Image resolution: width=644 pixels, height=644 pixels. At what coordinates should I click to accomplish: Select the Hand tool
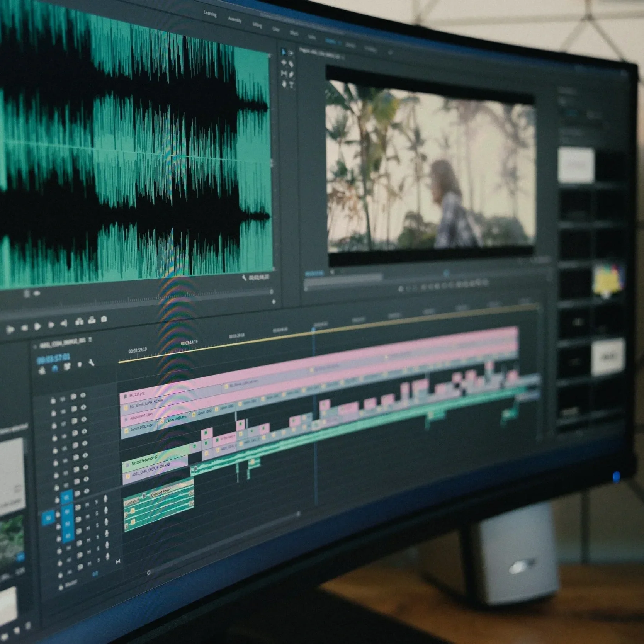click(284, 84)
